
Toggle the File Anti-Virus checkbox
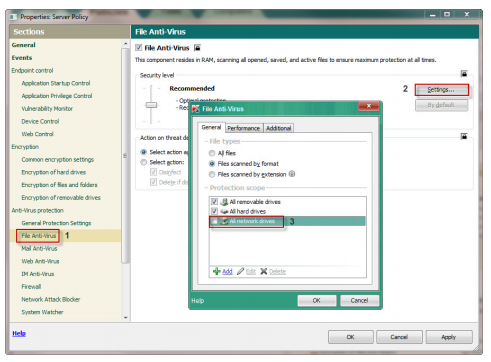[139, 48]
